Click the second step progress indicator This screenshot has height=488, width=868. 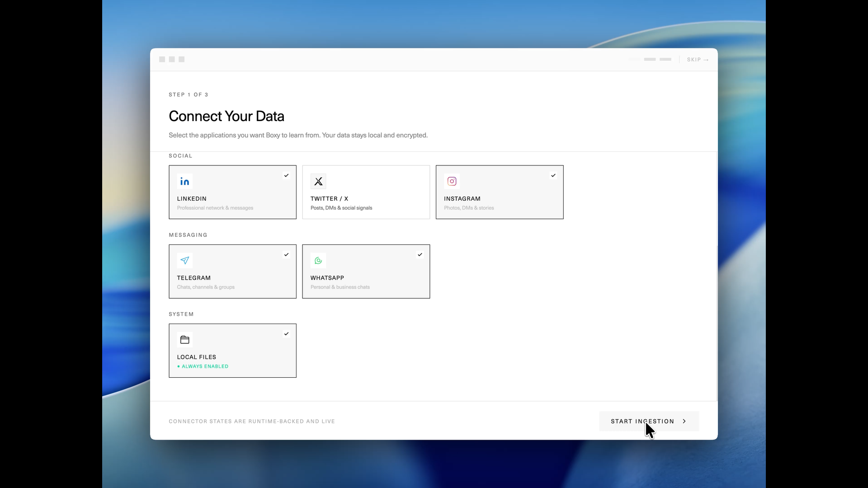pyautogui.click(x=650, y=59)
